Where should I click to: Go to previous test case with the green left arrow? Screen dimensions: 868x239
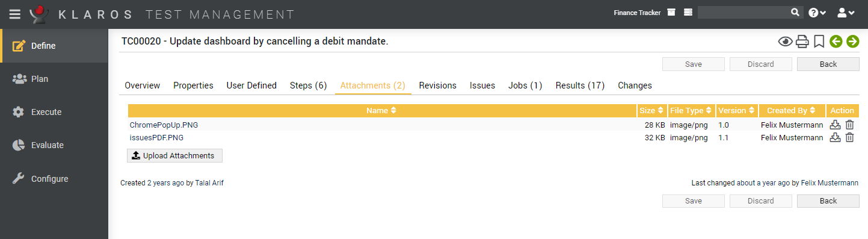[x=836, y=42]
